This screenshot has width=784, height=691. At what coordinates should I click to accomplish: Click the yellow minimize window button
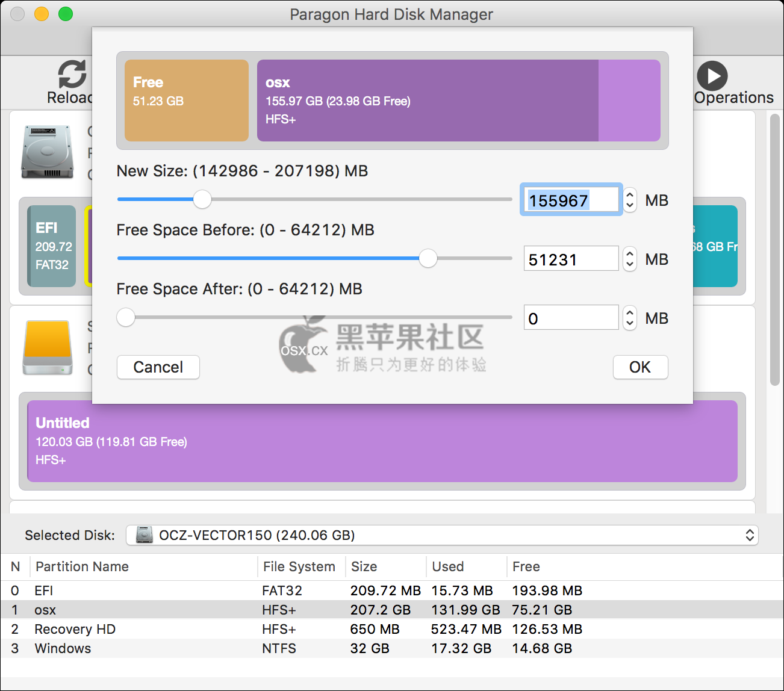[42, 14]
